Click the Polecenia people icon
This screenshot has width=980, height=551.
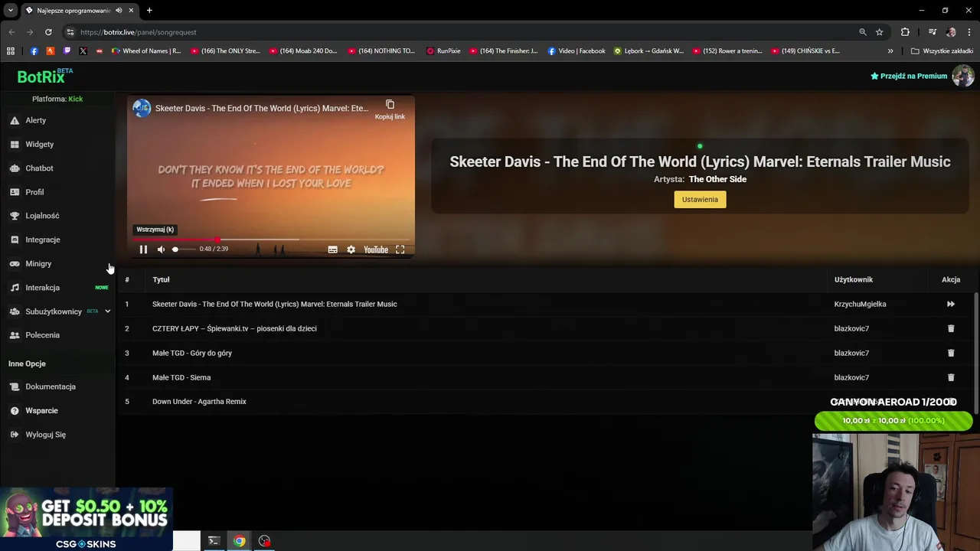click(x=15, y=335)
